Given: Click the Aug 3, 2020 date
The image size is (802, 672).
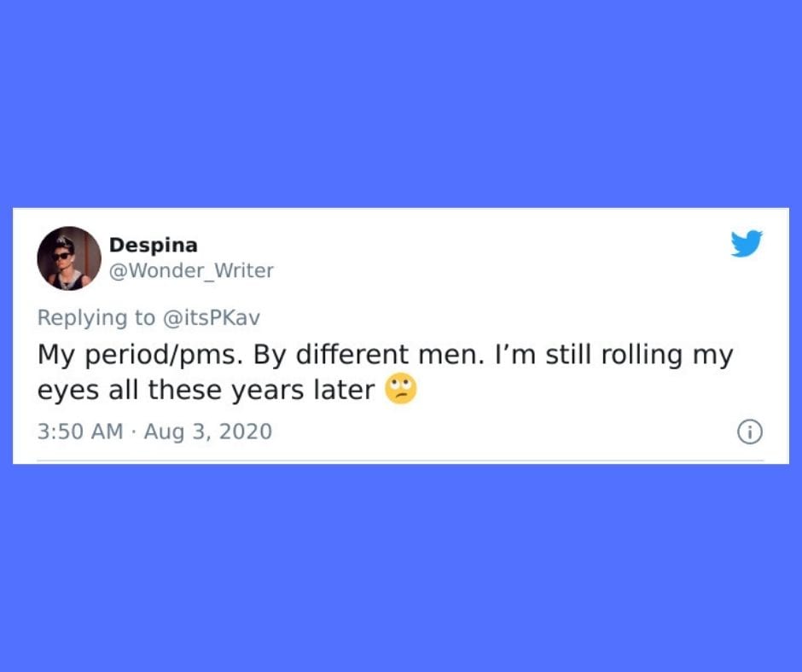Looking at the screenshot, I should point(207,432).
